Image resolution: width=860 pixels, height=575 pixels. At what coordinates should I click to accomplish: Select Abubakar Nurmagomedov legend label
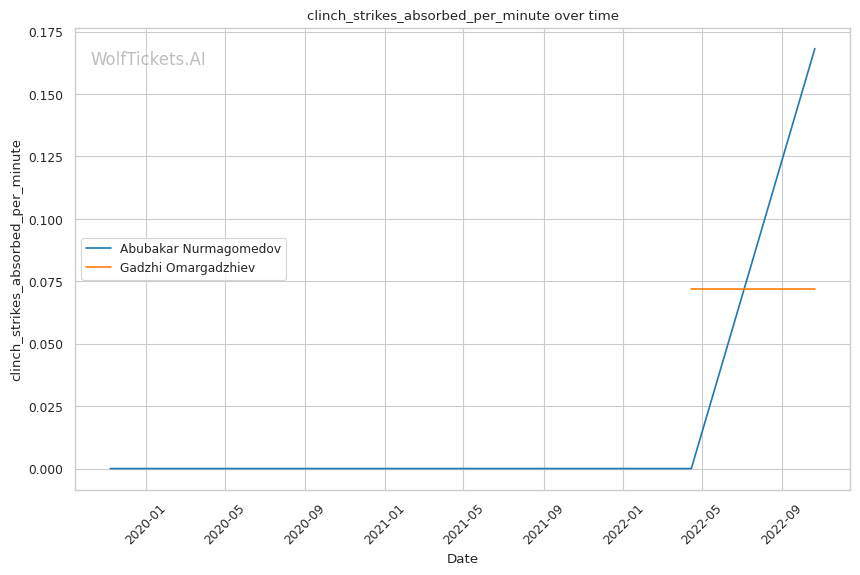tap(200, 249)
